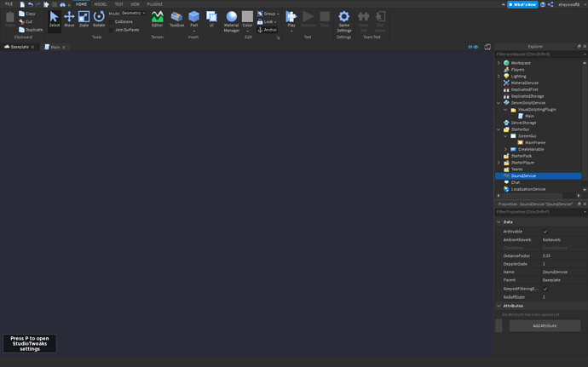This screenshot has width=588, height=367.
Task: Click the device emulator icon above viewport
Action: (487, 47)
